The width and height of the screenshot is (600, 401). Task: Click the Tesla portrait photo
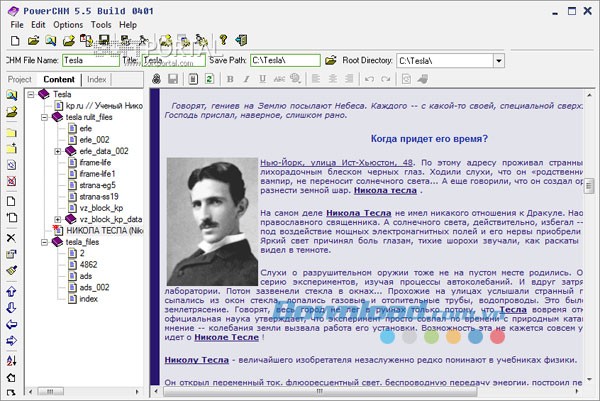tap(207, 219)
